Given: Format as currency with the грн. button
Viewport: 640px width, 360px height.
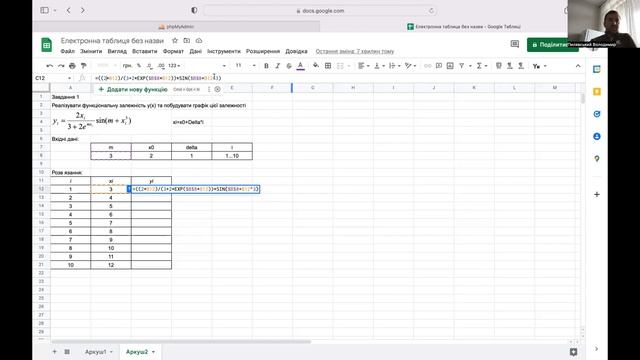Looking at the screenshot, I should tap(127, 66).
